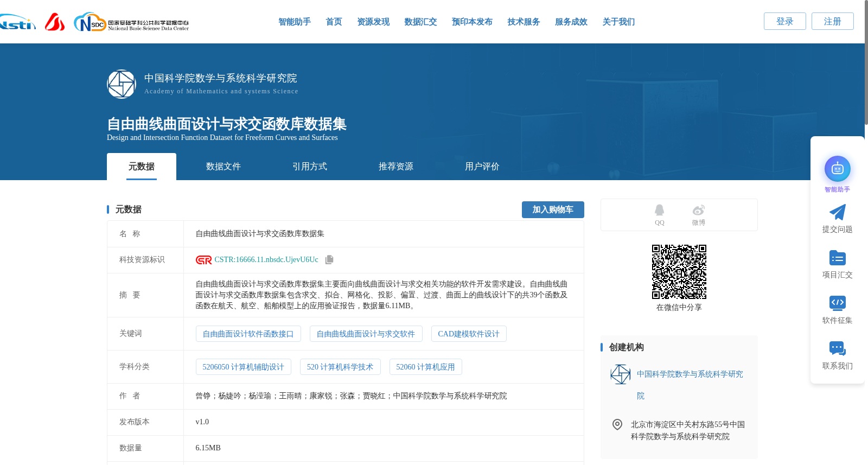Open 服务成效 menu item
The image size is (868, 465).
pyautogui.click(x=571, y=22)
